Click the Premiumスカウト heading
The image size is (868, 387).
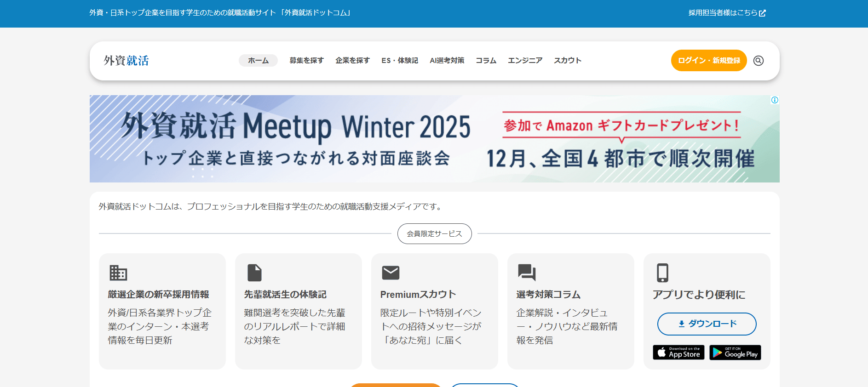pos(418,295)
